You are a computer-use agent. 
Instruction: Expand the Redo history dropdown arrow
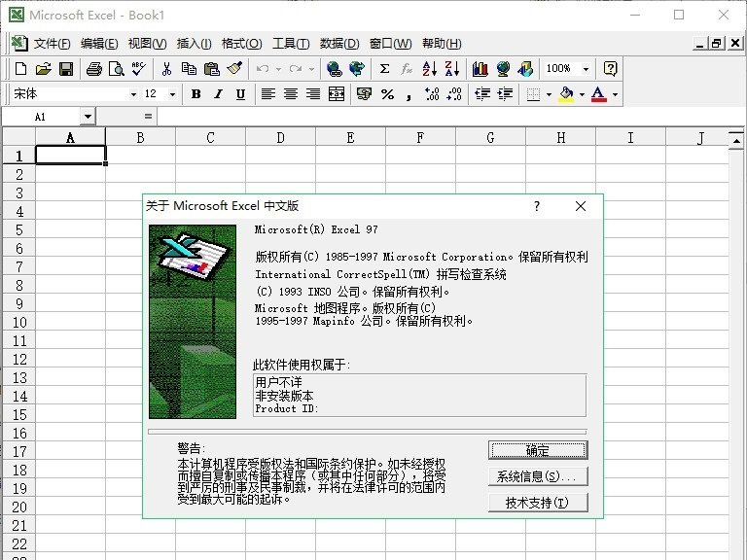click(x=311, y=69)
